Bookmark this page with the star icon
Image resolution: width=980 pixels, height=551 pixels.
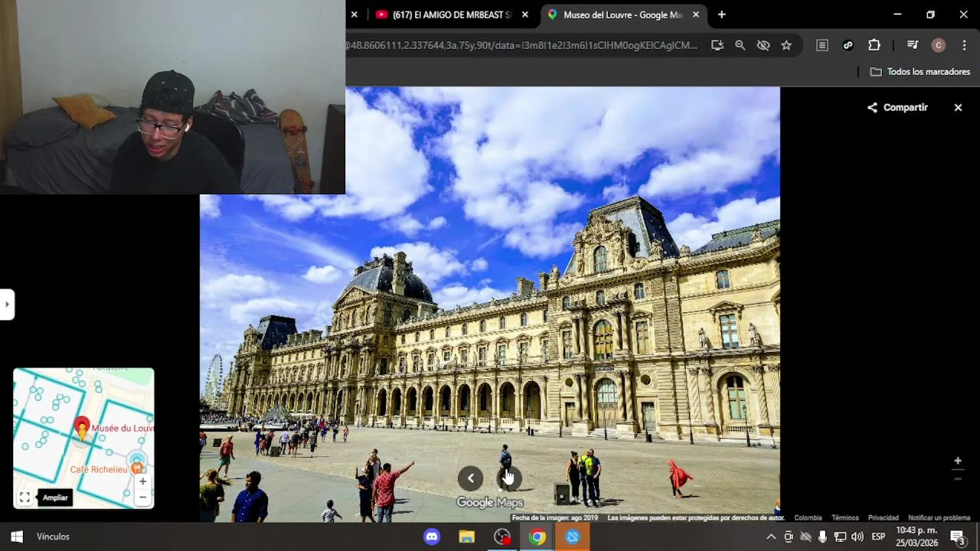click(x=786, y=45)
